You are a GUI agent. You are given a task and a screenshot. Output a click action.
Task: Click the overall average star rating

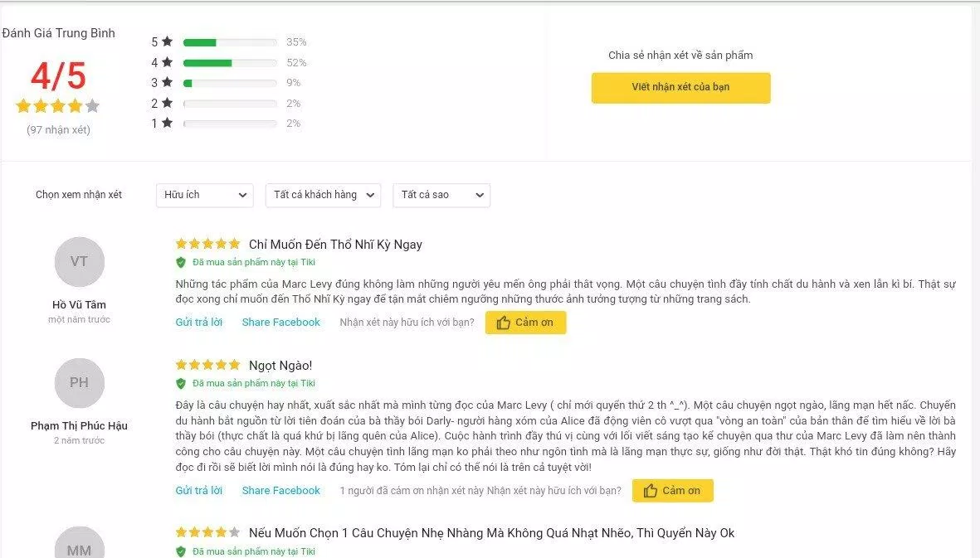click(x=57, y=106)
